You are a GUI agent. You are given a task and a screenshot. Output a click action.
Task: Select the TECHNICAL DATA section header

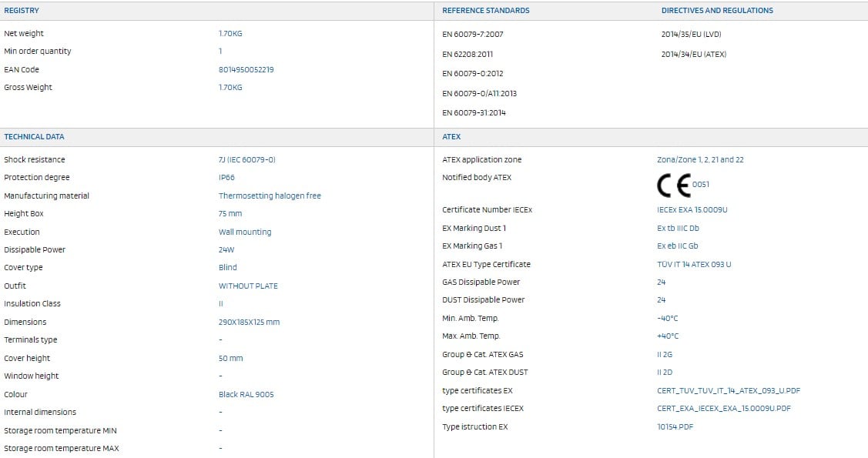click(x=34, y=136)
